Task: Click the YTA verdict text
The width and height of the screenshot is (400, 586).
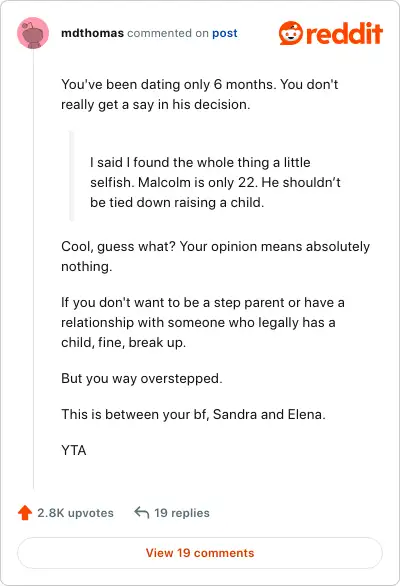Action: [74, 450]
